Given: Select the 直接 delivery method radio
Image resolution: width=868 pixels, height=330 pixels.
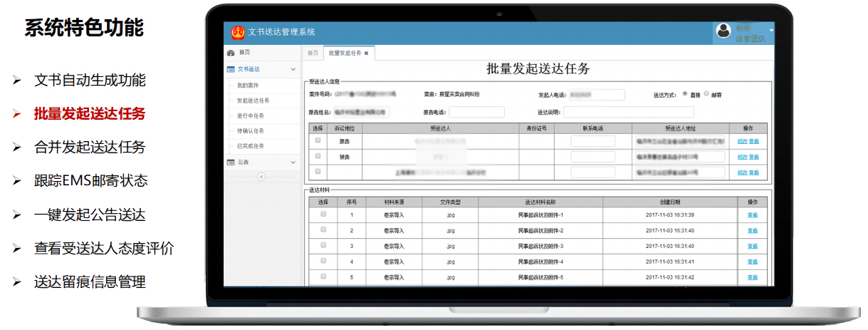Looking at the screenshot, I should coord(685,93).
